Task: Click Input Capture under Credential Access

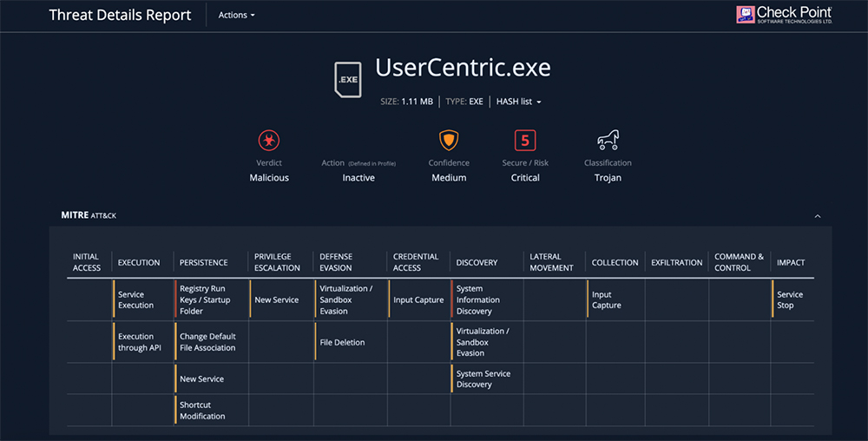Action: click(418, 299)
